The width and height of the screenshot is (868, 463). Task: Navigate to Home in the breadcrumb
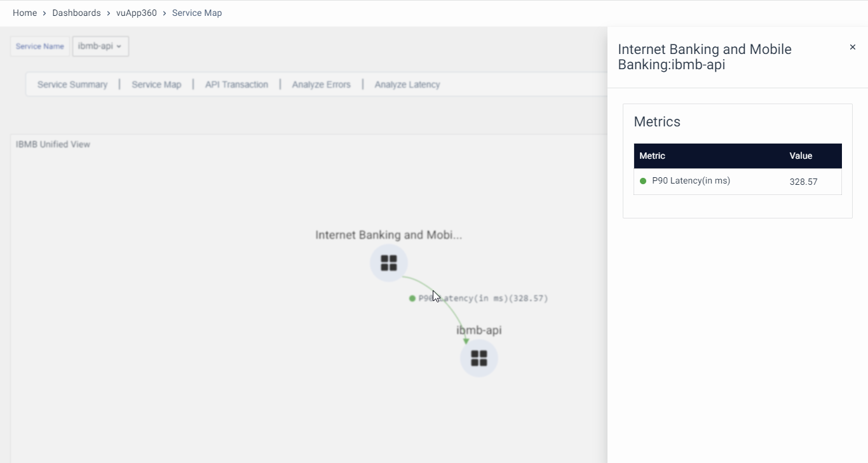click(x=25, y=13)
